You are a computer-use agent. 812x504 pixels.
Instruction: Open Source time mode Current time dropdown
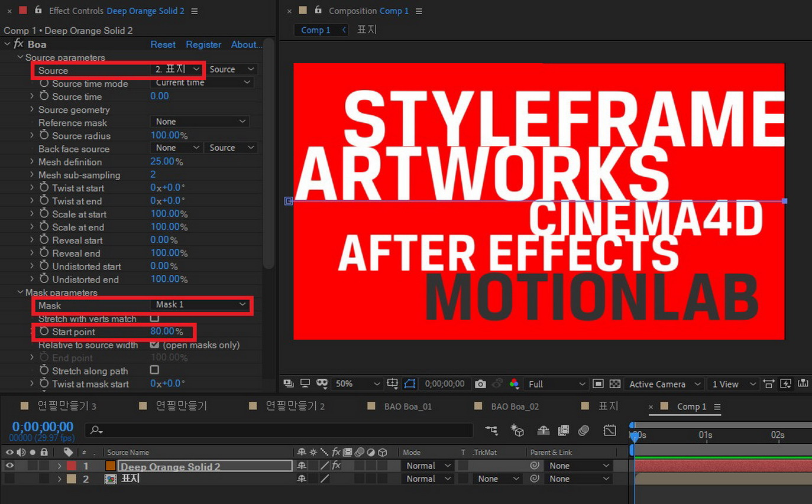[x=202, y=83]
